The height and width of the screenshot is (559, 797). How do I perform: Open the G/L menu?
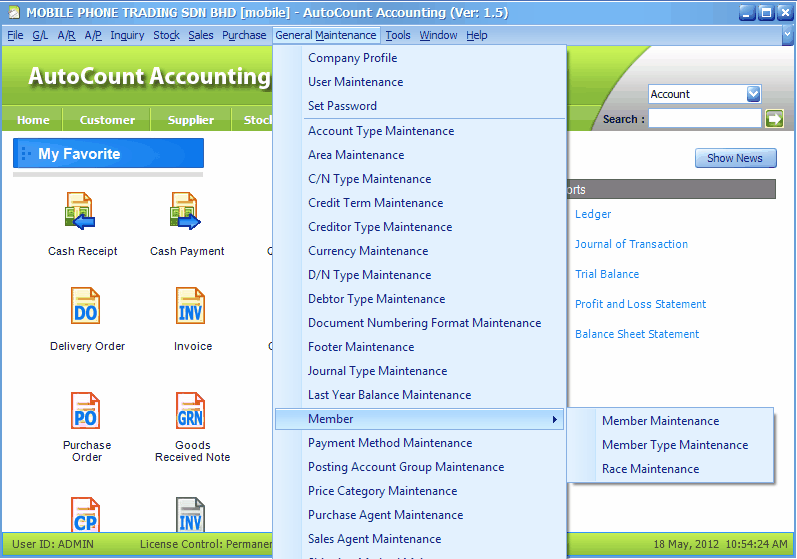[x=40, y=35]
